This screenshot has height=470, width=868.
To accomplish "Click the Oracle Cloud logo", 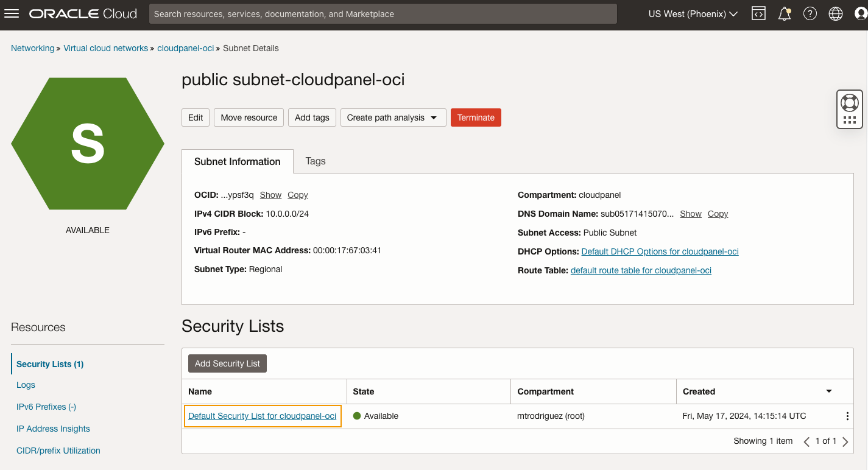I will [83, 13].
